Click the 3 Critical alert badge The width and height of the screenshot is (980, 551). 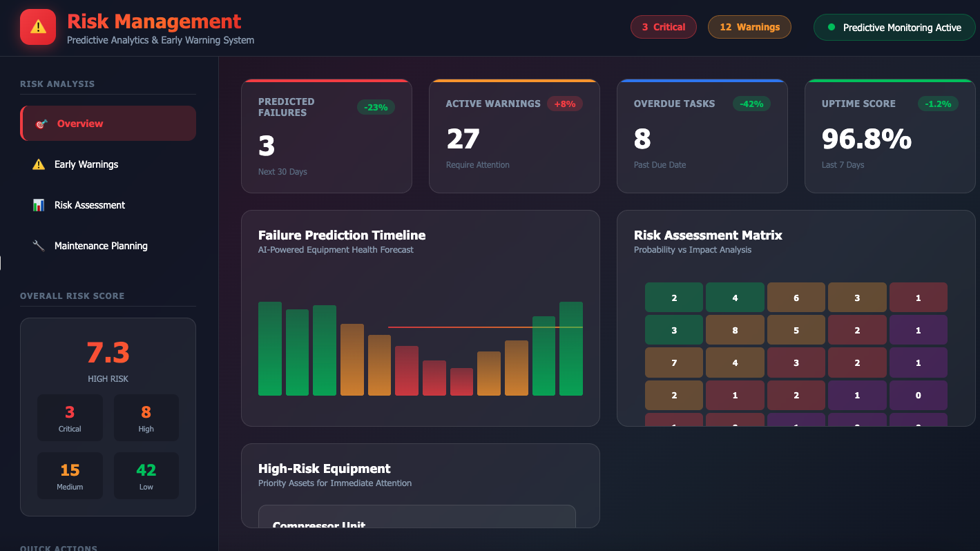pyautogui.click(x=664, y=28)
